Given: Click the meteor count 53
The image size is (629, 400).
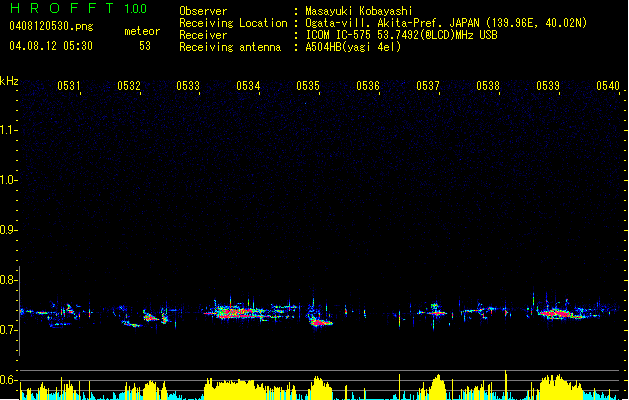Looking at the screenshot, I should pyautogui.click(x=145, y=46).
